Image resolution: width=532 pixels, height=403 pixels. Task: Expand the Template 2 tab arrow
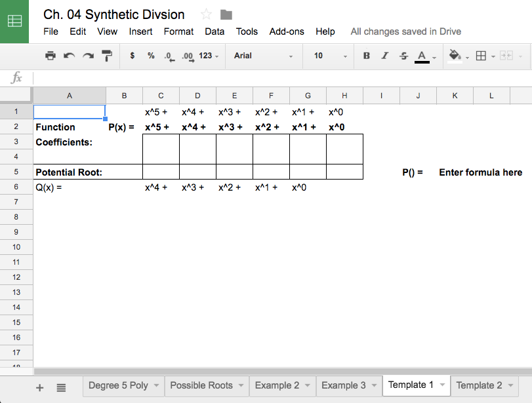[x=510, y=385]
